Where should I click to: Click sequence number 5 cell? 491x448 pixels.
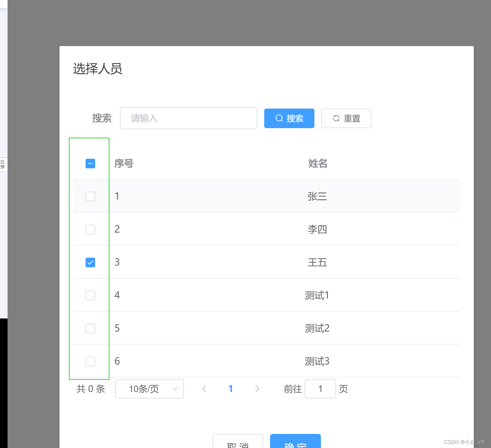[x=117, y=328]
